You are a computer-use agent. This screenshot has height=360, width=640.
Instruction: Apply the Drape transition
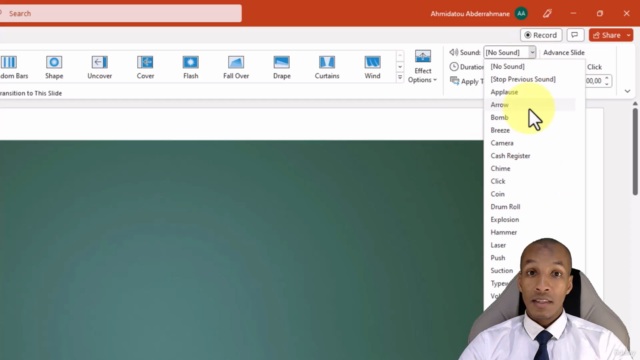(x=282, y=67)
